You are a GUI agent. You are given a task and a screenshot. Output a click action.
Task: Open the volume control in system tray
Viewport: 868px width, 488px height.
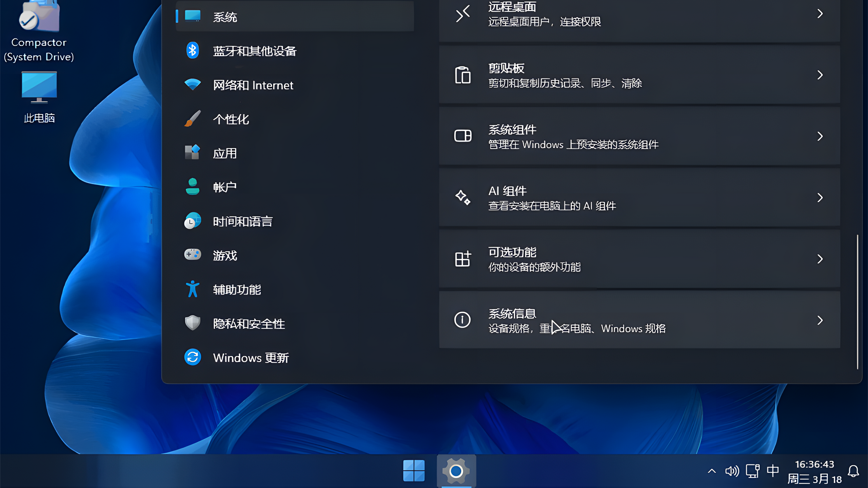point(732,471)
